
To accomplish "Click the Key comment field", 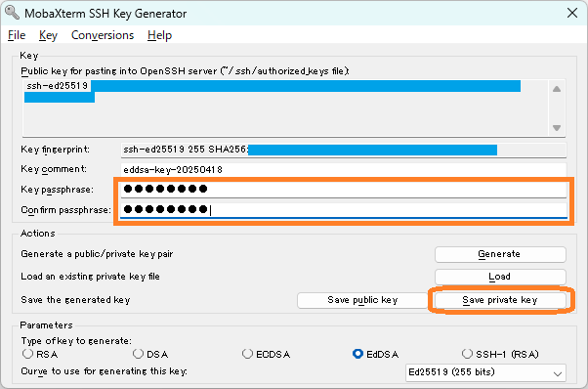I will 344,169.
